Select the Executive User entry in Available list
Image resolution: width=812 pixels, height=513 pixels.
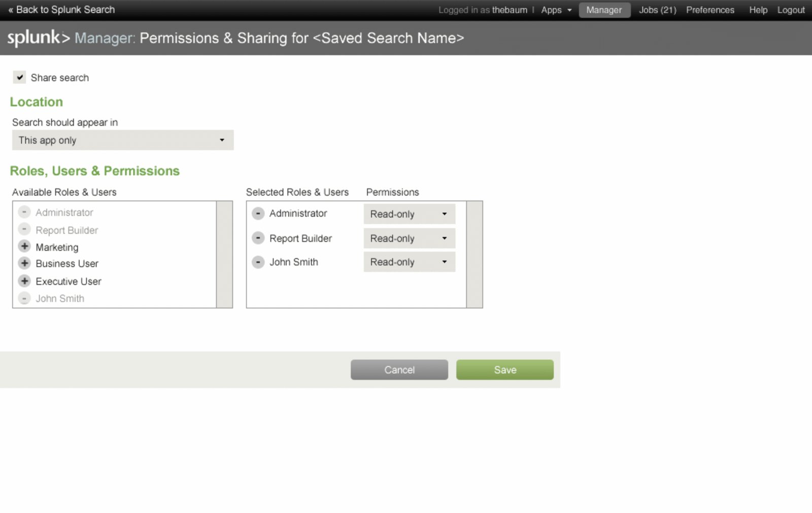click(69, 281)
